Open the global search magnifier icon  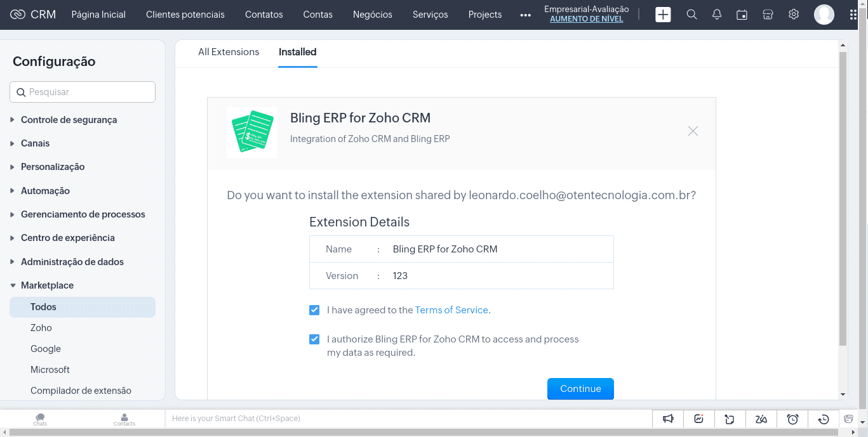[x=692, y=14]
